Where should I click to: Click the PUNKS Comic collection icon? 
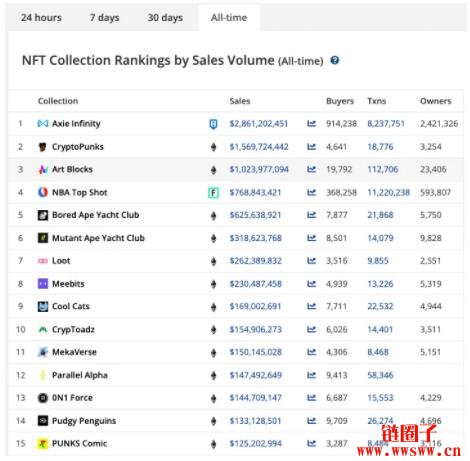[43, 443]
